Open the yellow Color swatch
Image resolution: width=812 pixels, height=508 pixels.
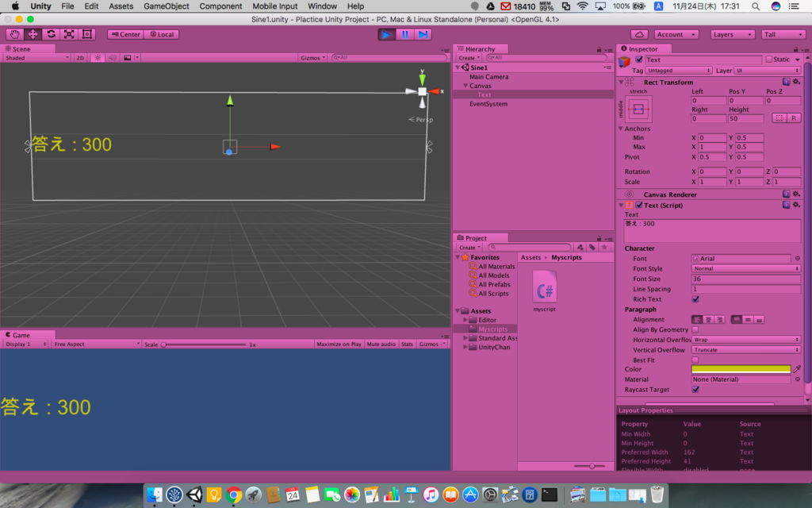coord(741,369)
